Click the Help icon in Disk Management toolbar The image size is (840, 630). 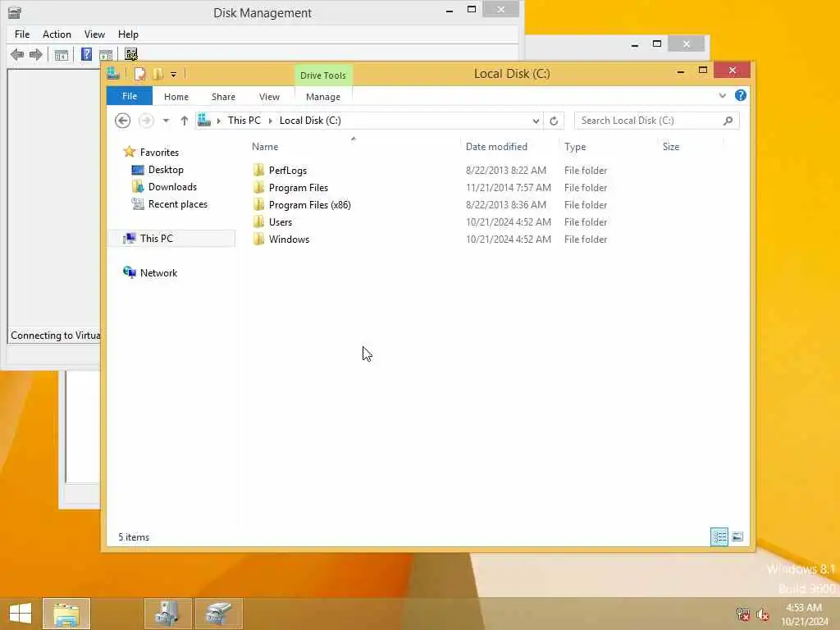click(86, 54)
